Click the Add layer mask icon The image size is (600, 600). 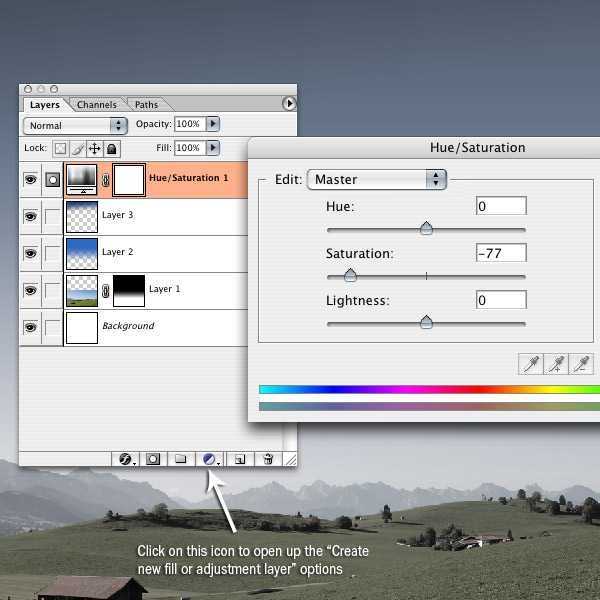click(x=154, y=459)
